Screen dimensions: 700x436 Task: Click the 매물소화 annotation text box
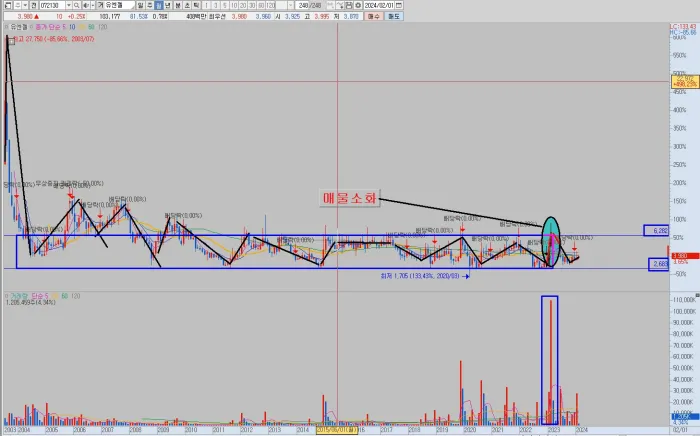click(x=350, y=198)
